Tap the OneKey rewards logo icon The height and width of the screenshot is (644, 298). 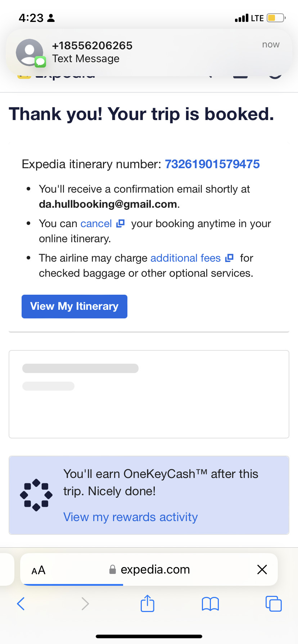click(x=36, y=495)
